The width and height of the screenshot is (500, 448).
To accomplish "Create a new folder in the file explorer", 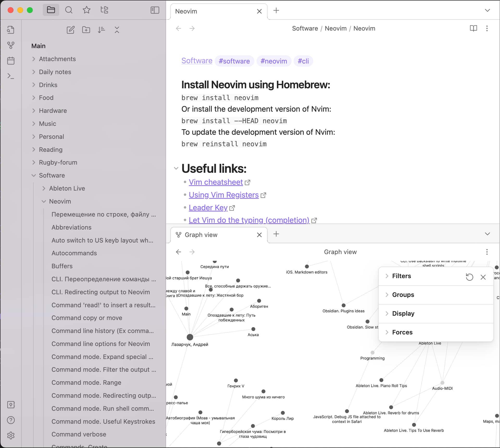I will [86, 30].
